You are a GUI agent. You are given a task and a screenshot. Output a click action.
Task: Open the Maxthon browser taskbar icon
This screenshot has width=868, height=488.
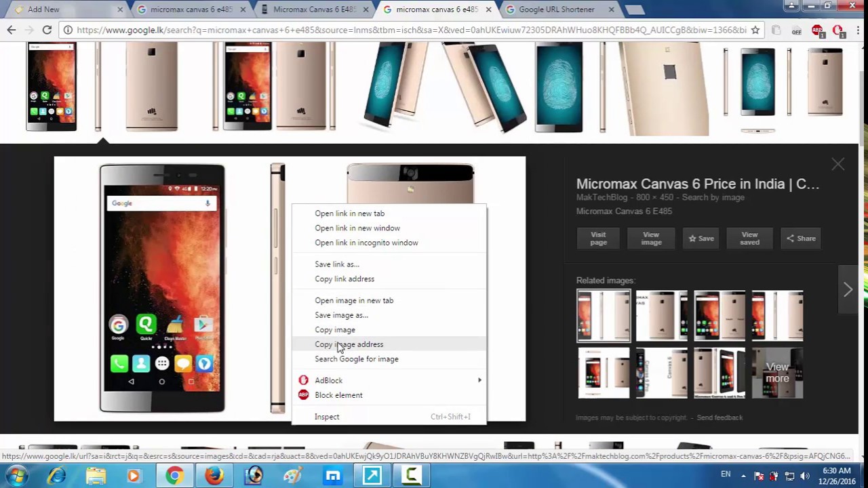click(x=333, y=476)
